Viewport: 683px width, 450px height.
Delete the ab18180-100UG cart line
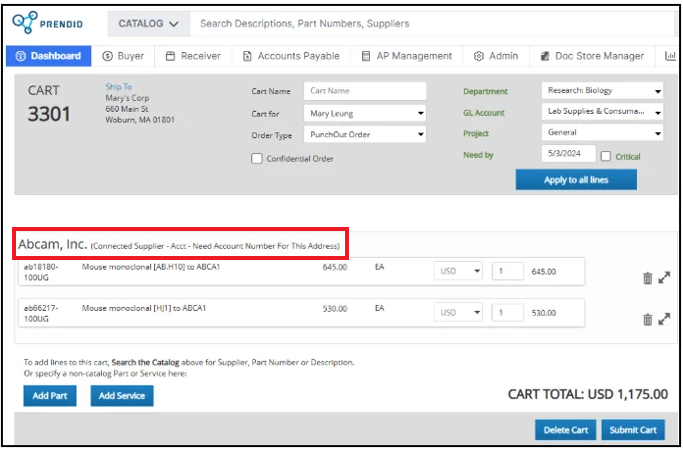pos(648,278)
